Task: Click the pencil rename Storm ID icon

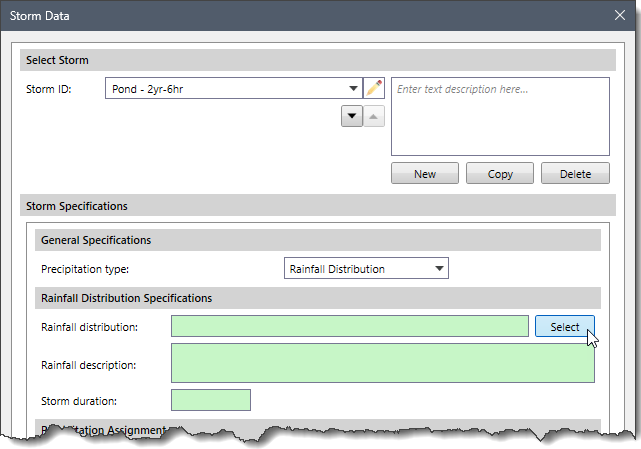Action: pyautogui.click(x=374, y=88)
